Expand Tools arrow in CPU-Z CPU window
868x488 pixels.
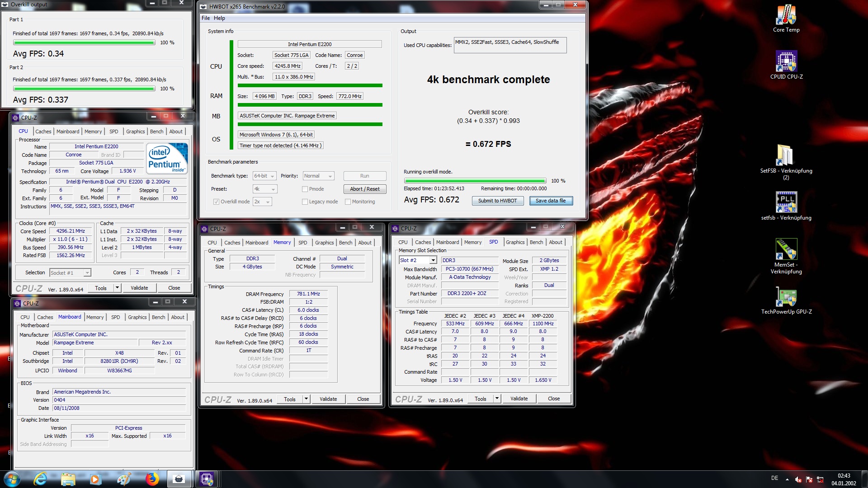click(x=117, y=288)
